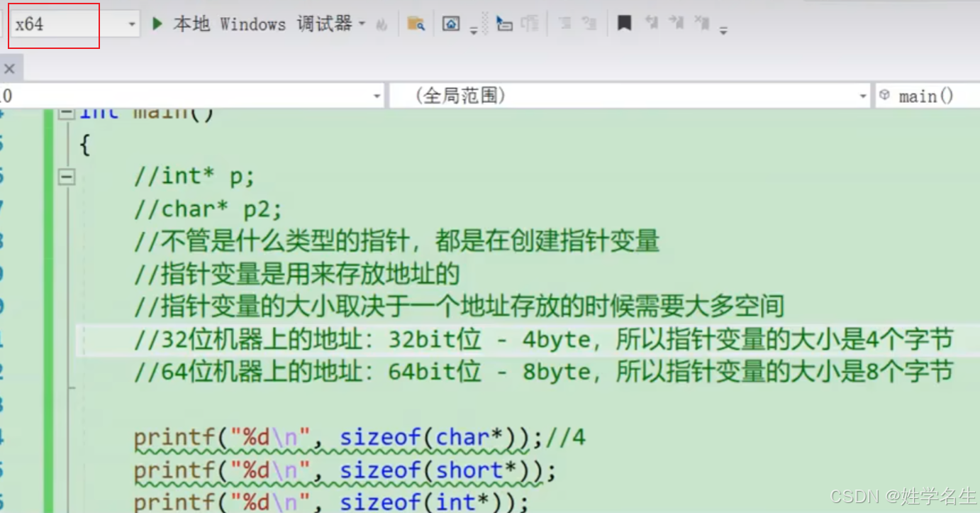Click the increase line indent icon
Image resolution: width=980 pixels, height=513 pixels.
coord(589,24)
